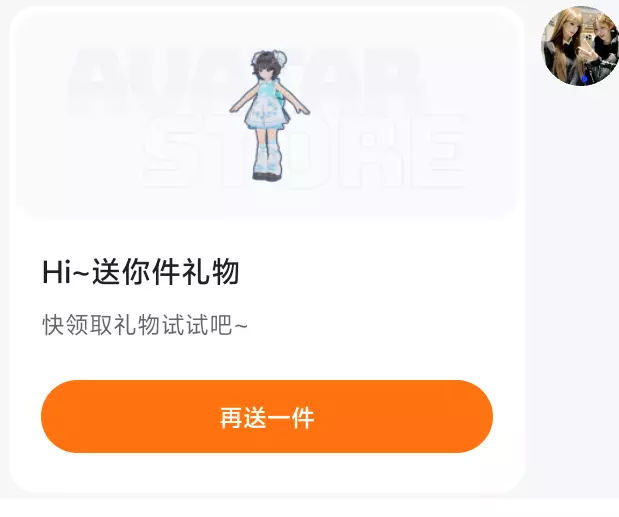The width and height of the screenshot is (619, 517).
Task: Tap the avatar's white leg warmers
Action: pyautogui.click(x=268, y=158)
